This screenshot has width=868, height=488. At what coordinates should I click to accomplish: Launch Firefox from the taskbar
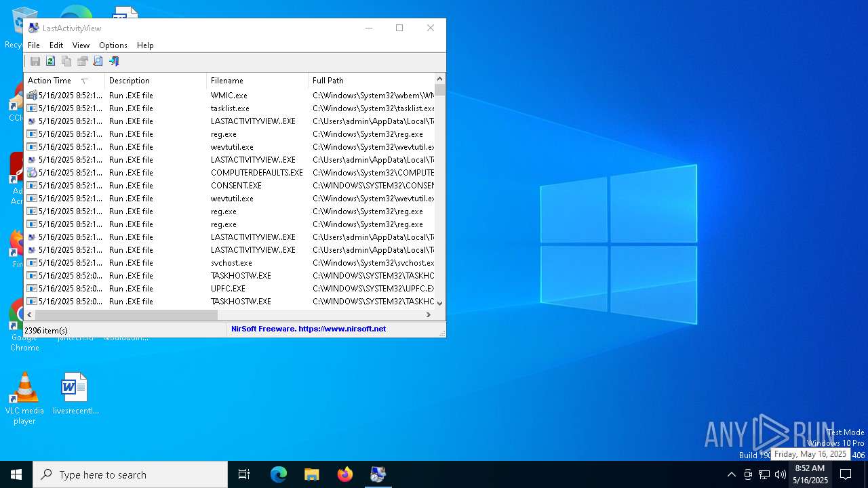coord(344,474)
